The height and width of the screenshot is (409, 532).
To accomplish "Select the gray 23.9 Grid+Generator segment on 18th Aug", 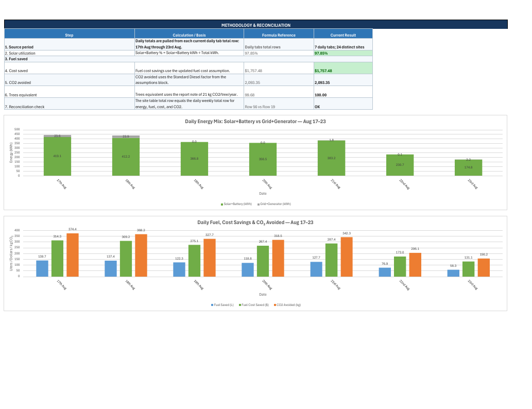I will pos(126,137).
